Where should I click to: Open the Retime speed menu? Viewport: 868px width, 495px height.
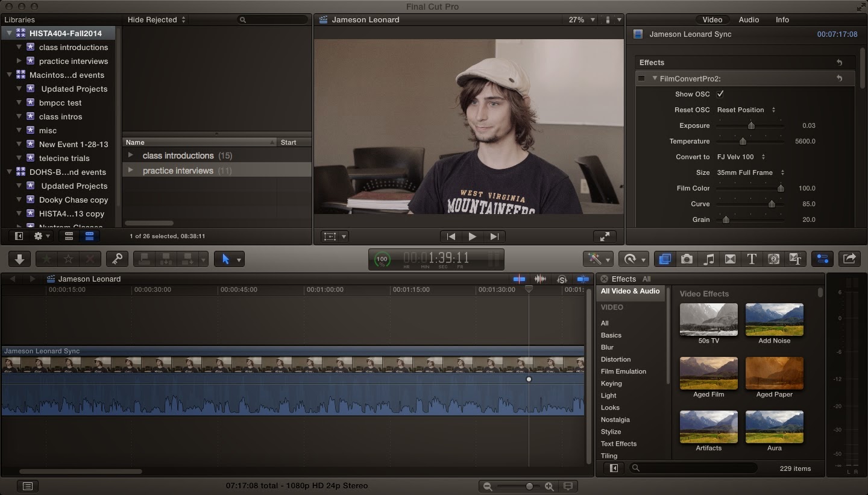click(x=633, y=259)
